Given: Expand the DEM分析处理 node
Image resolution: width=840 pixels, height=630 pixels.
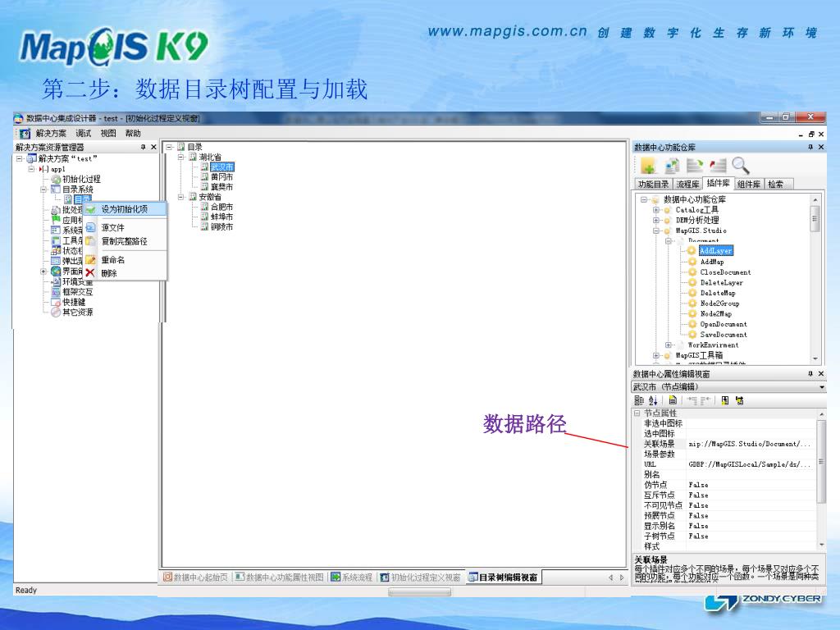Looking at the screenshot, I should [x=656, y=220].
